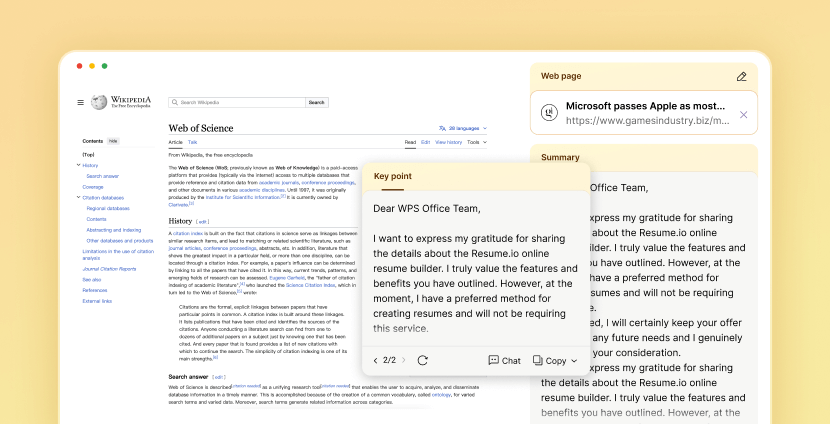This screenshot has height=424, width=830.
Task: Click the gamesindustry.biz site favicon
Action: [549, 113]
